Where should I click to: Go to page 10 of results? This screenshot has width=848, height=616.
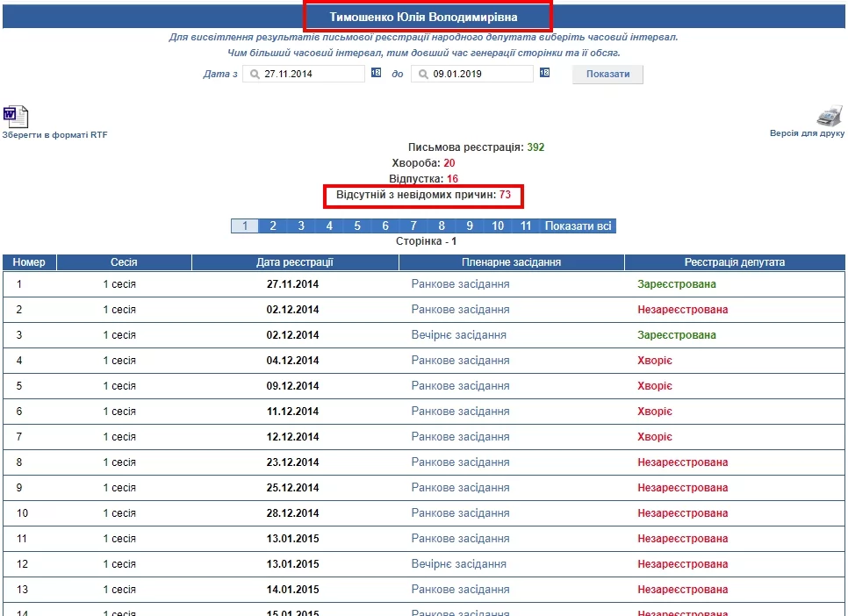[498, 226]
